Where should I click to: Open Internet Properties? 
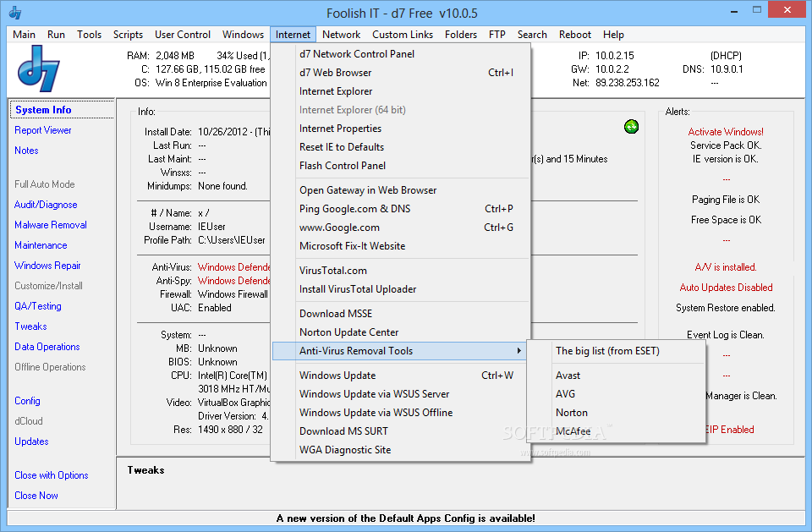(x=401, y=129)
